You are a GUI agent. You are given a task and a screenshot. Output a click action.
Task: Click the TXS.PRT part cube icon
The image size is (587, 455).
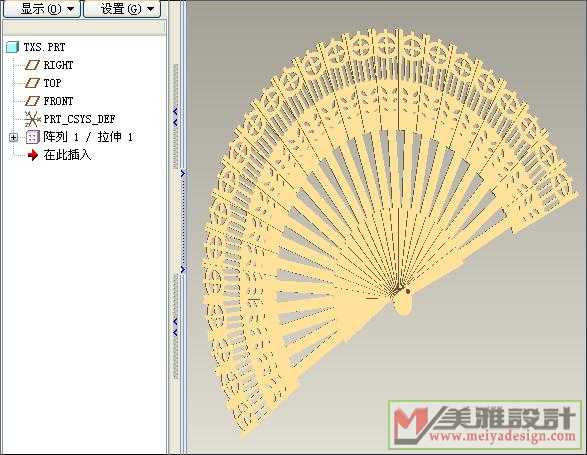click(x=12, y=47)
